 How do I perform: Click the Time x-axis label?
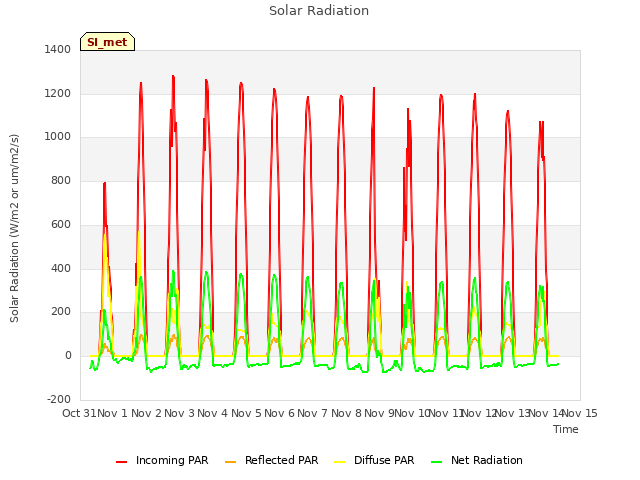click(566, 429)
